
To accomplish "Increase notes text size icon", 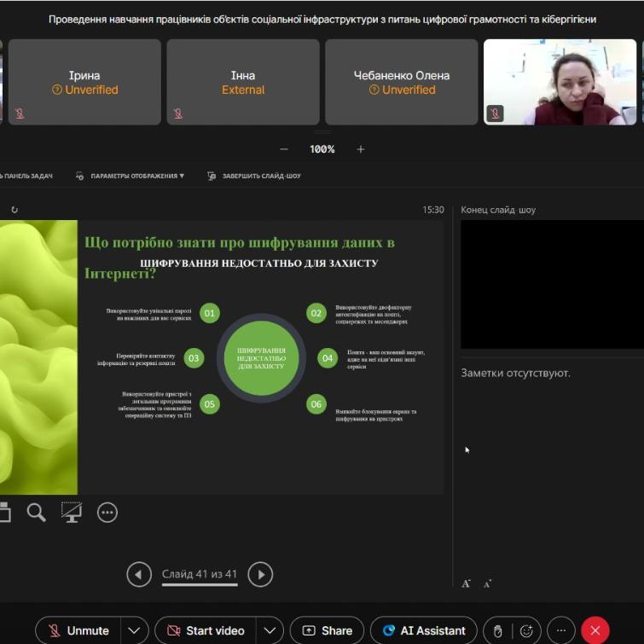I will (x=467, y=583).
